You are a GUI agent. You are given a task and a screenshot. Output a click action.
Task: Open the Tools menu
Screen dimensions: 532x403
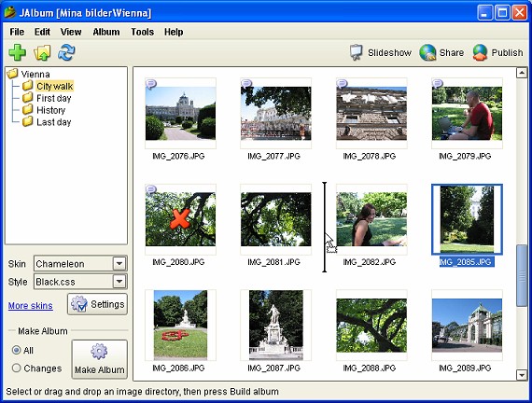click(x=143, y=32)
